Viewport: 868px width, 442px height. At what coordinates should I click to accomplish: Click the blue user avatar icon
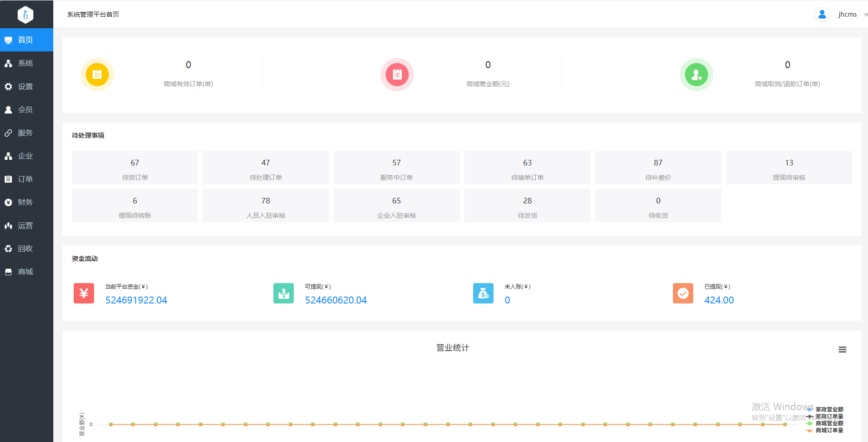click(822, 14)
